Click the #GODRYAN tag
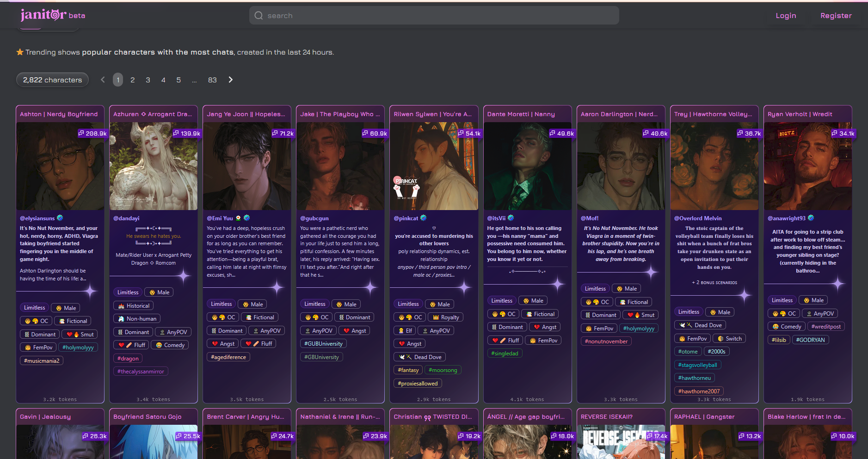This screenshot has height=459, width=868. click(810, 340)
